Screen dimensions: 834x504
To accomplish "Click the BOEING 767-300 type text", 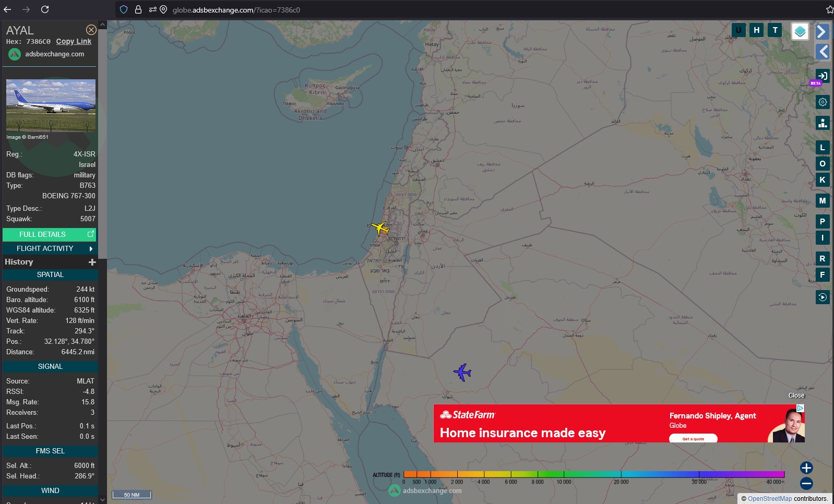I will click(69, 196).
